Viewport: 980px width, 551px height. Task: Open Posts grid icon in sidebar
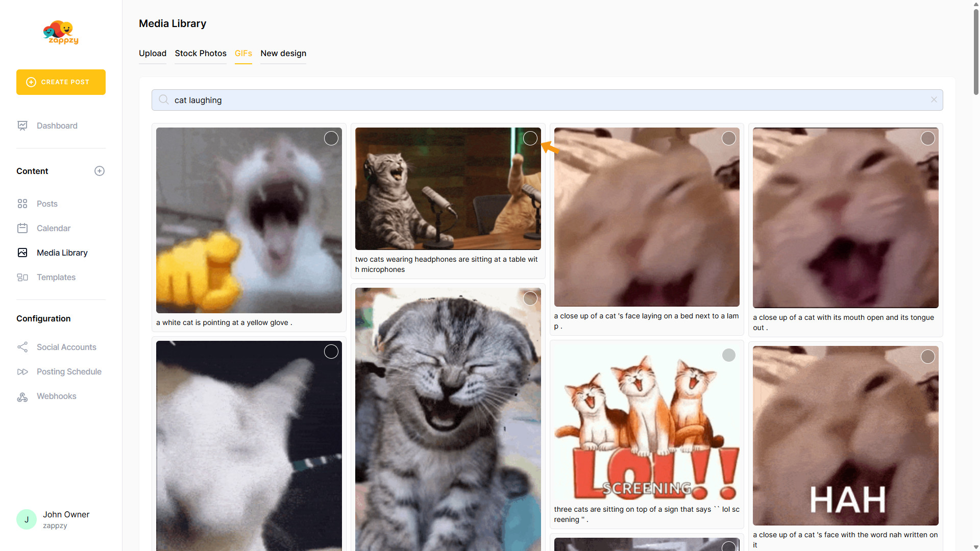[22, 204]
